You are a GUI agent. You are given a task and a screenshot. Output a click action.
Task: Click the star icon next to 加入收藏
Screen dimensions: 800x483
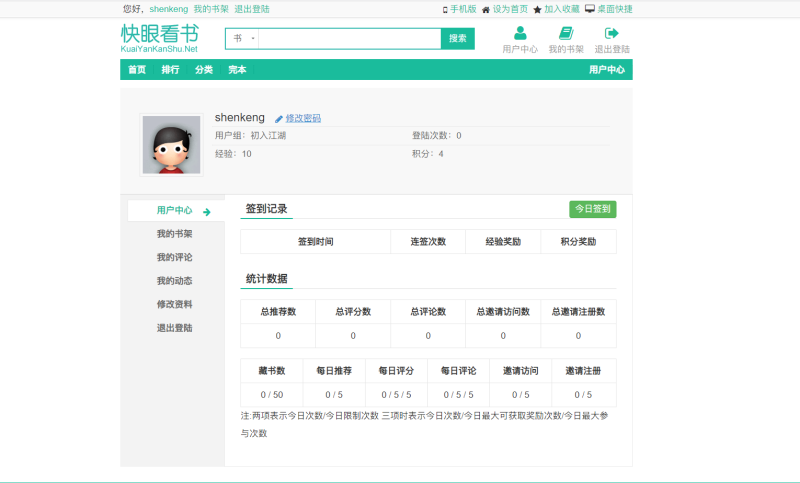(537, 10)
